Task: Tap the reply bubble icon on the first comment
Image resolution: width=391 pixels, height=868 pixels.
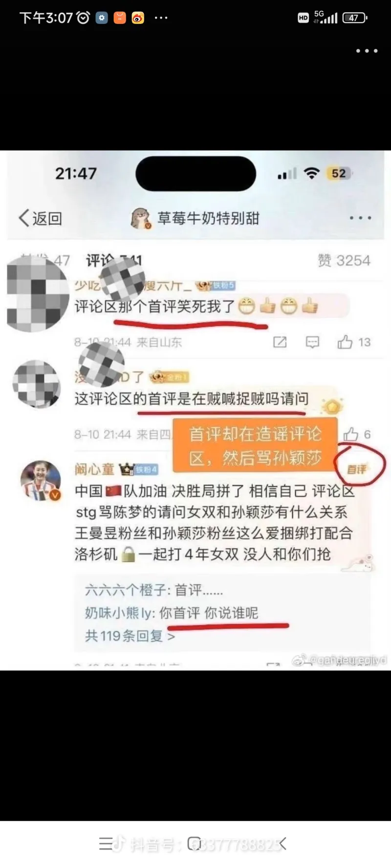Action: pyautogui.click(x=312, y=342)
